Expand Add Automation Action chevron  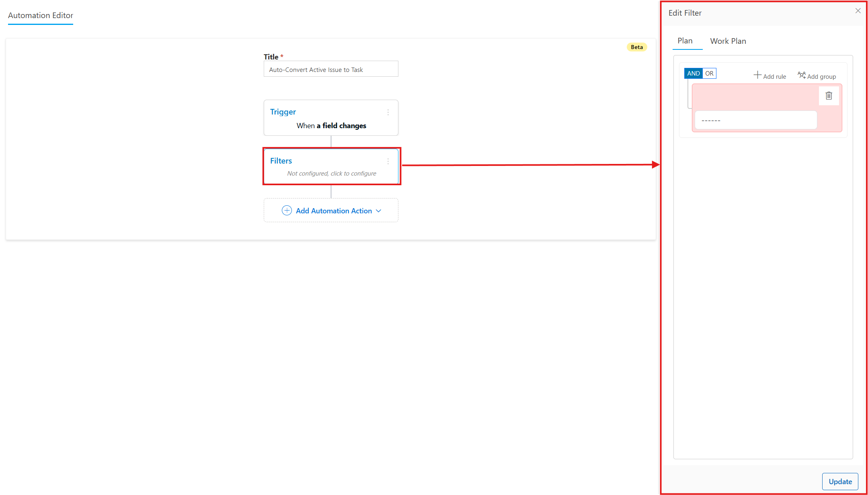[378, 211]
